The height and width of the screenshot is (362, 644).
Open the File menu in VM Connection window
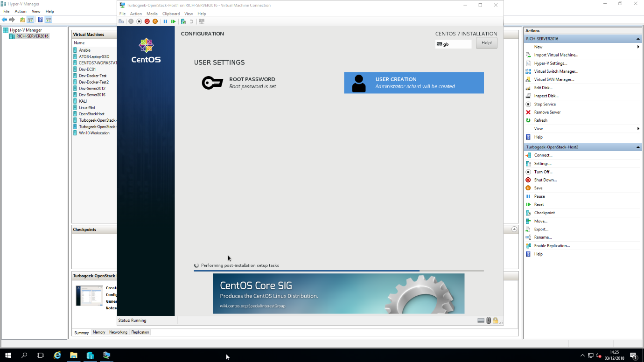click(123, 14)
